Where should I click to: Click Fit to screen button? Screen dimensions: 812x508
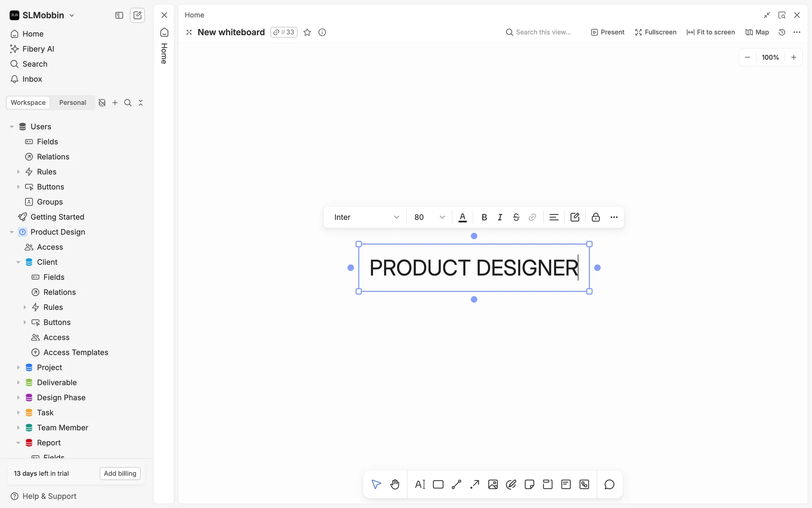click(710, 32)
